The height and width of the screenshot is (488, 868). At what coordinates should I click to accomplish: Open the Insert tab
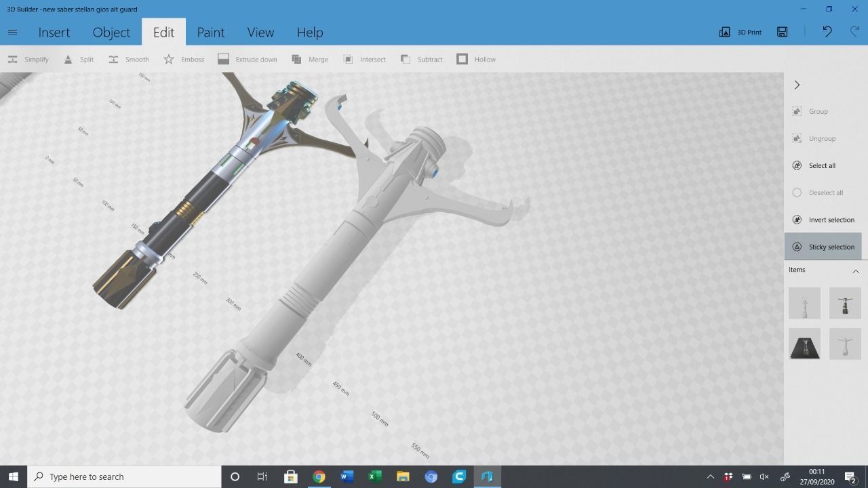point(54,32)
